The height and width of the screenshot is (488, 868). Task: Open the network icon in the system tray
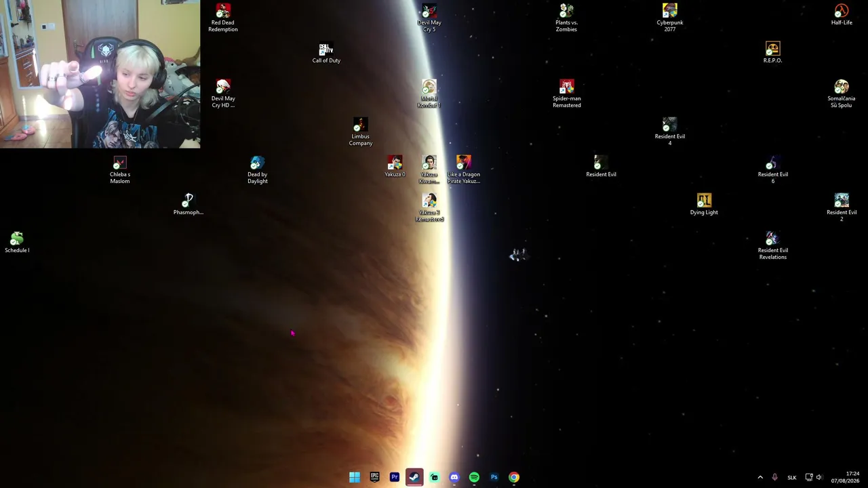pyautogui.click(x=808, y=477)
